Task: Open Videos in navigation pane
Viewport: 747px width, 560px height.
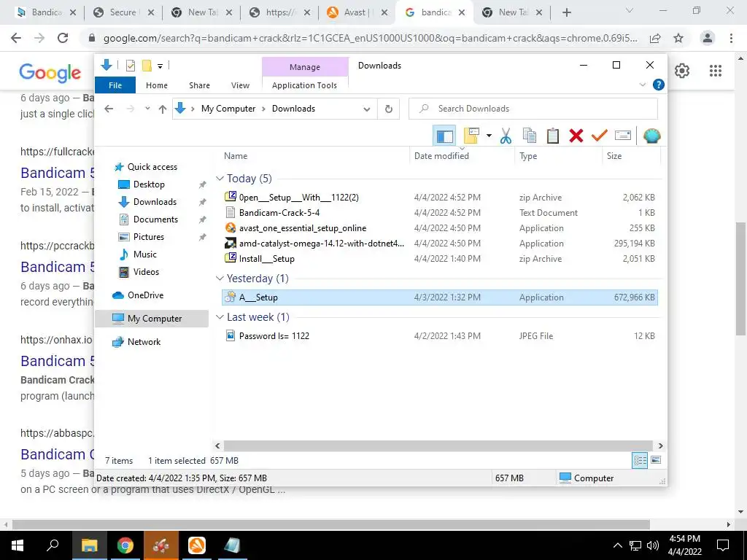Action: tap(146, 272)
